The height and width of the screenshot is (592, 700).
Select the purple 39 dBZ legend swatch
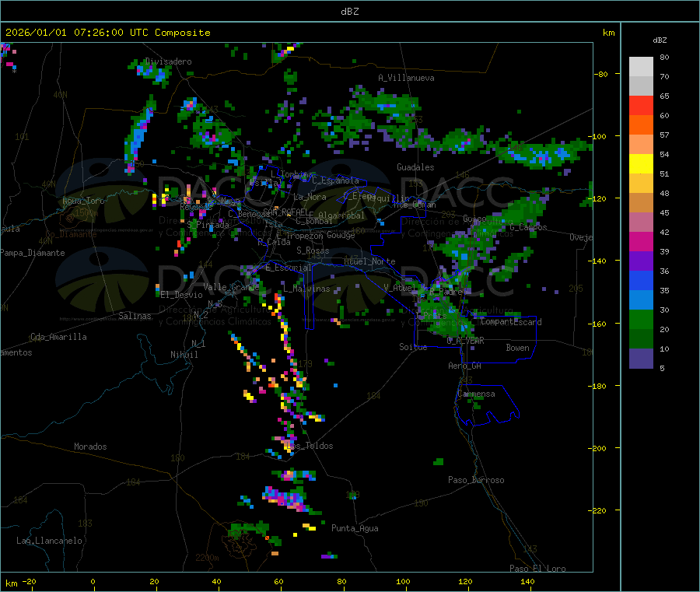(641, 261)
